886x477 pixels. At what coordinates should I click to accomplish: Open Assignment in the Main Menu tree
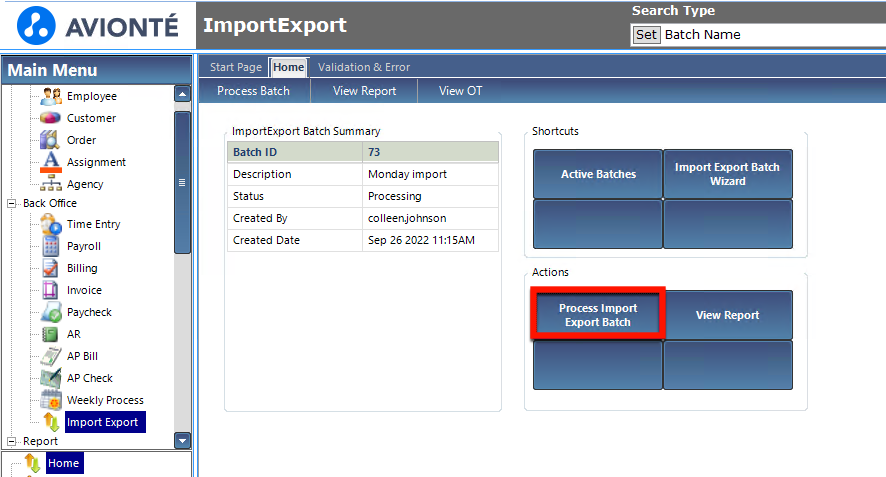[96, 162]
